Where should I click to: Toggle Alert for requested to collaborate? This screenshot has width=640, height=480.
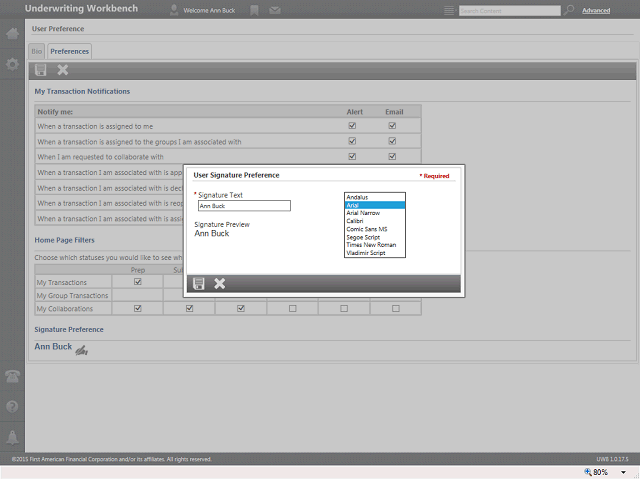[x=352, y=156]
